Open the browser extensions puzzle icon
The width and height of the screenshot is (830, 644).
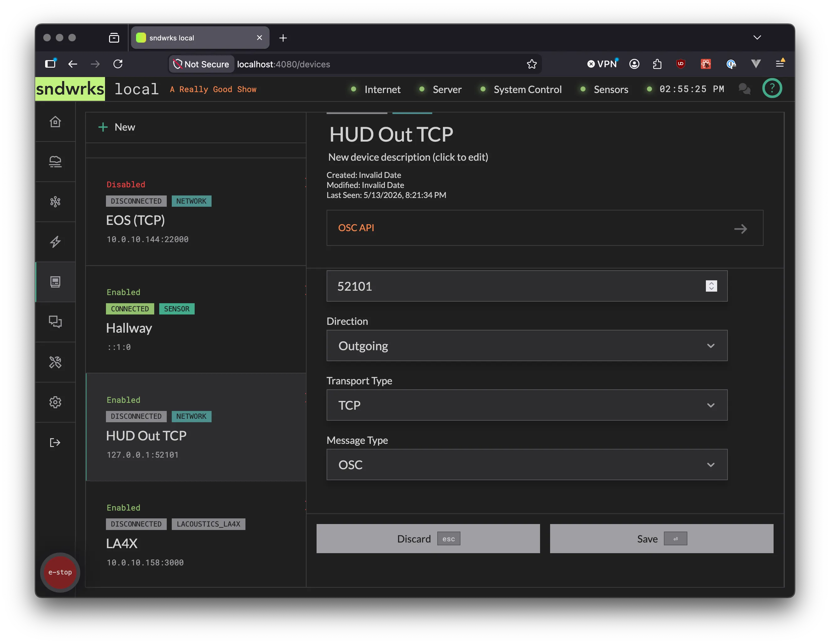point(657,64)
